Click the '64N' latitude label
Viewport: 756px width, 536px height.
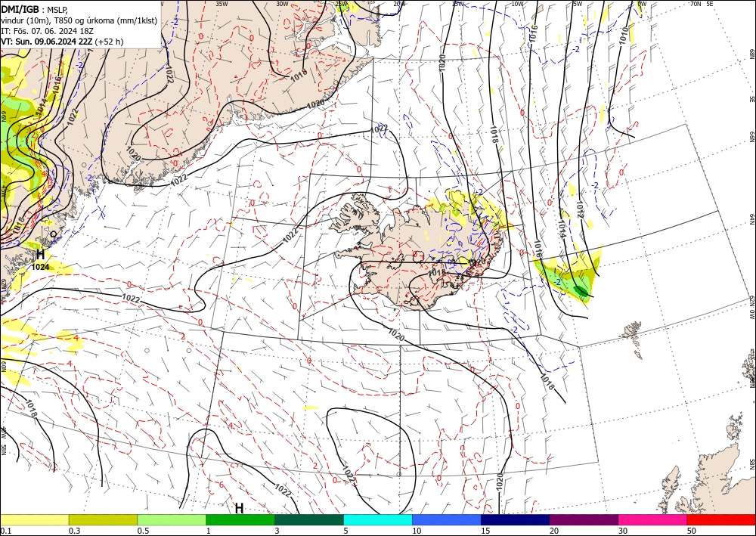pos(751,218)
